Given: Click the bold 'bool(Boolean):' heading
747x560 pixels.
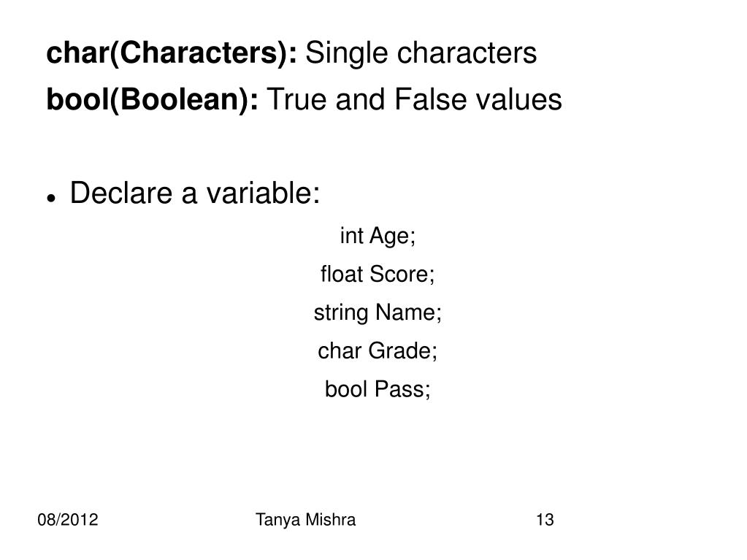Looking at the screenshot, I should [x=153, y=100].
